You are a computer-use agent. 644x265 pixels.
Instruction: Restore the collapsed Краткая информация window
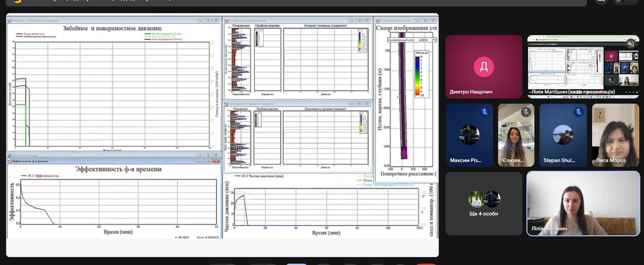point(208,155)
